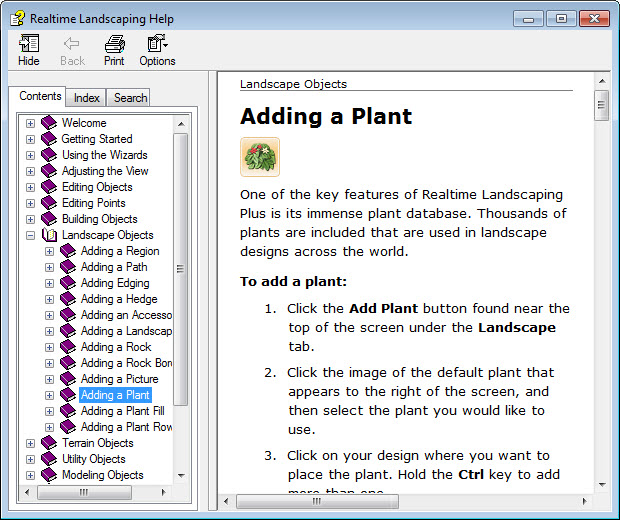Switch to the Contents tab
This screenshot has height=520, width=620.
coord(40,96)
